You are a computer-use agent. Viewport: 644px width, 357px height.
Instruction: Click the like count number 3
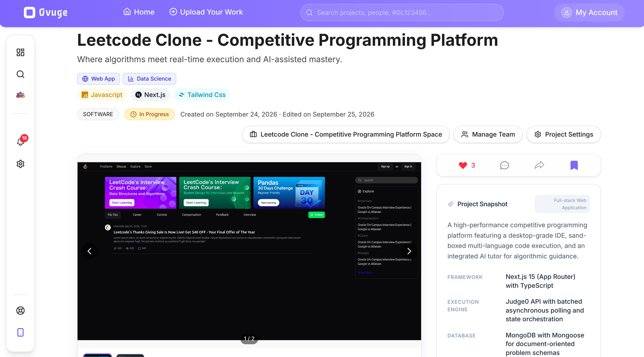click(473, 165)
